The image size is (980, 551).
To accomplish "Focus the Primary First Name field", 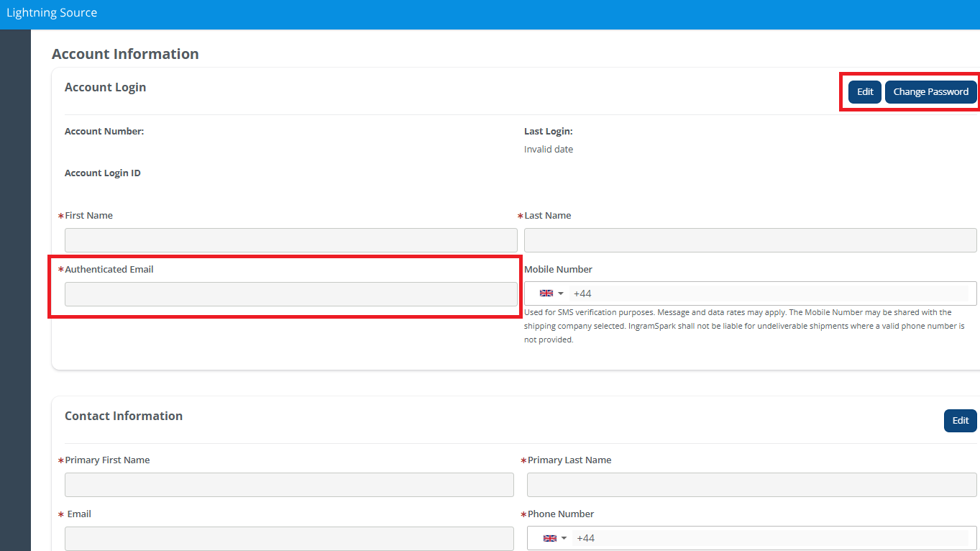I will 289,485.
